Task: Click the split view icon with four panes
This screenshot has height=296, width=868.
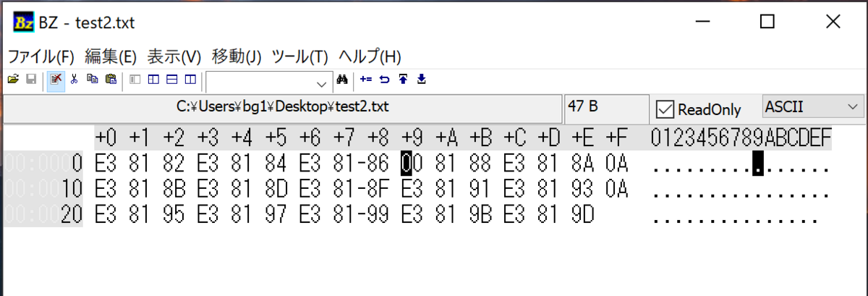Action: point(153,80)
